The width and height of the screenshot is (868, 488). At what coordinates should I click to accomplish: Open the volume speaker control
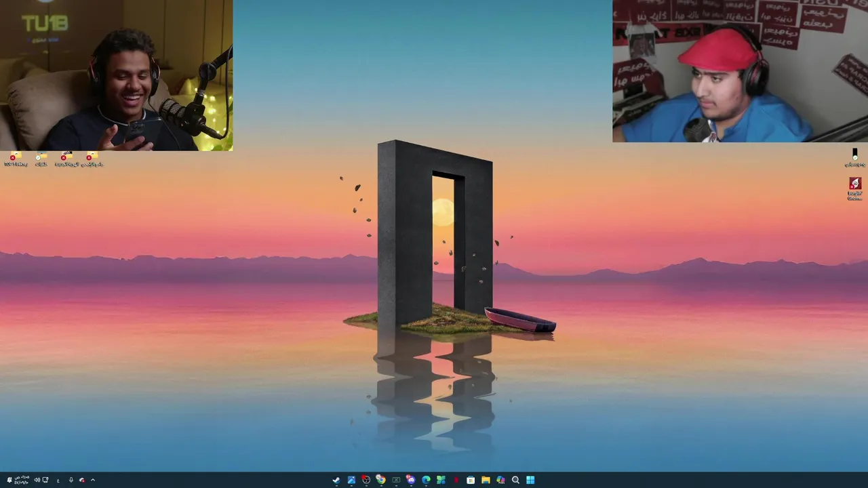tap(37, 480)
